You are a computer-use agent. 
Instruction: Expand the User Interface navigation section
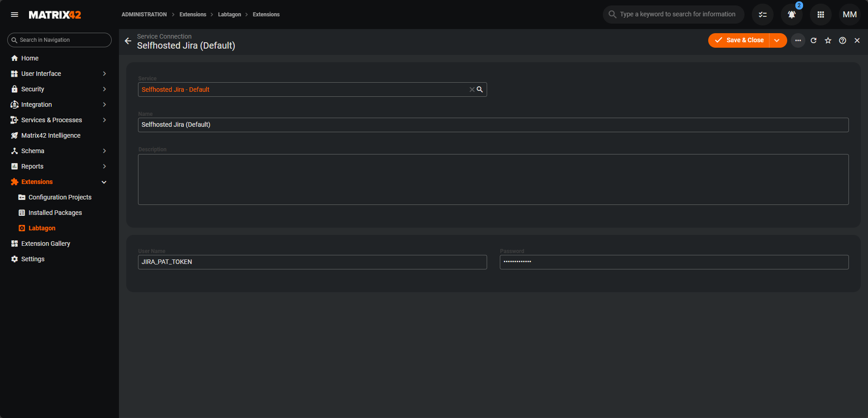104,74
